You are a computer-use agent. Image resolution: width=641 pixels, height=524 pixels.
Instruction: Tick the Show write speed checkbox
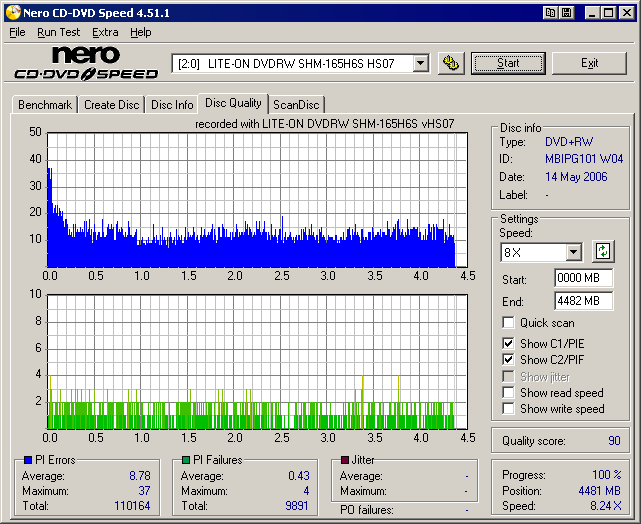pyautogui.click(x=509, y=409)
